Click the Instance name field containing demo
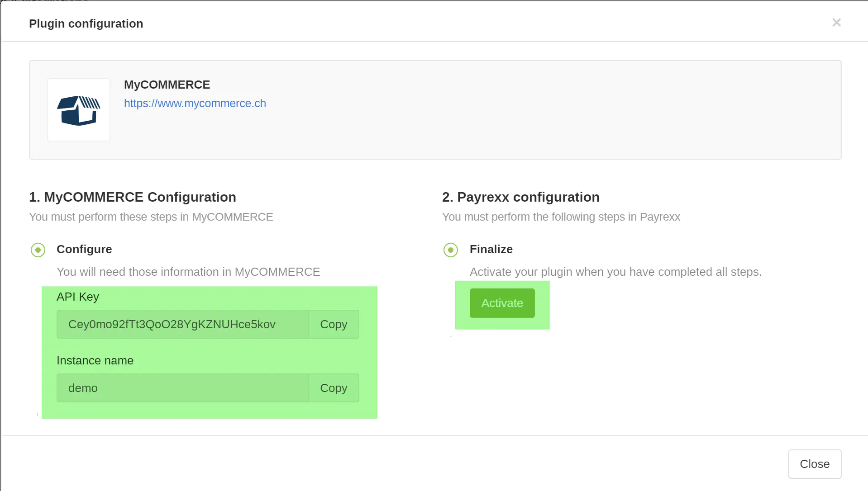The width and height of the screenshot is (868, 491). (x=182, y=388)
